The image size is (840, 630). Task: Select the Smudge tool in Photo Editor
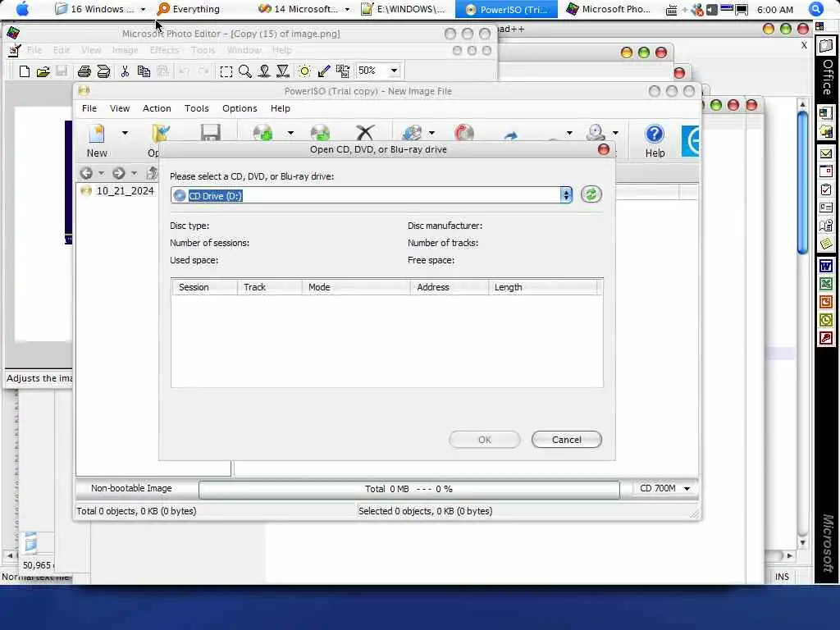264,71
